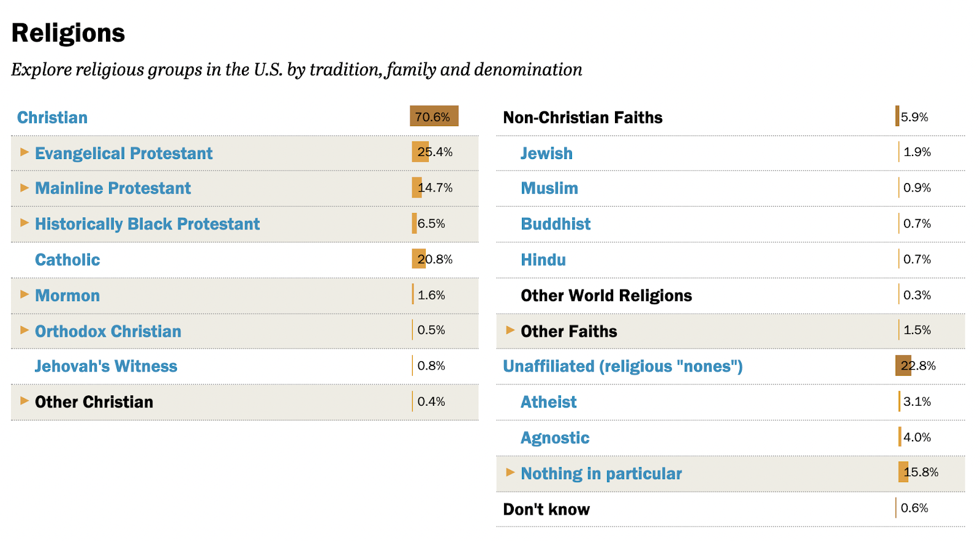Click the Jehovah's Witness link
980x541 pixels.
tap(106, 367)
